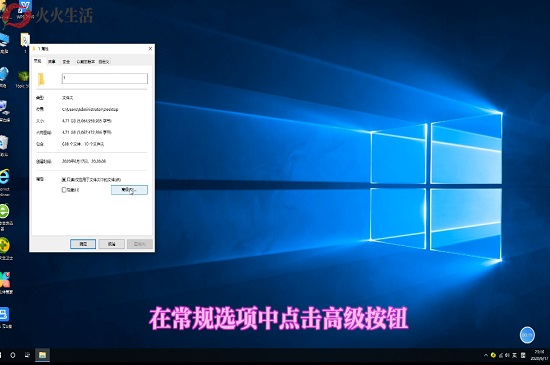The width and height of the screenshot is (550, 365).
Task: Open Cortana search circle on taskbar
Action: [13, 355]
